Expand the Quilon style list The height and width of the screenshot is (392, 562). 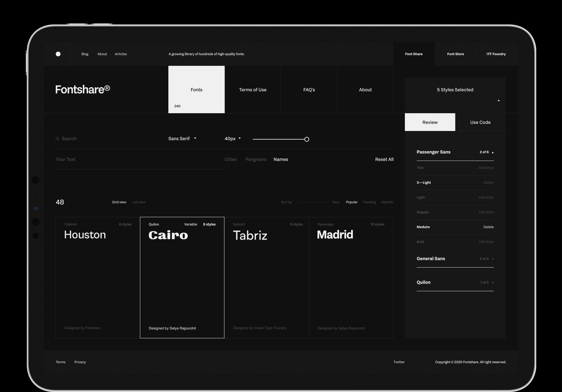pyautogui.click(x=493, y=283)
